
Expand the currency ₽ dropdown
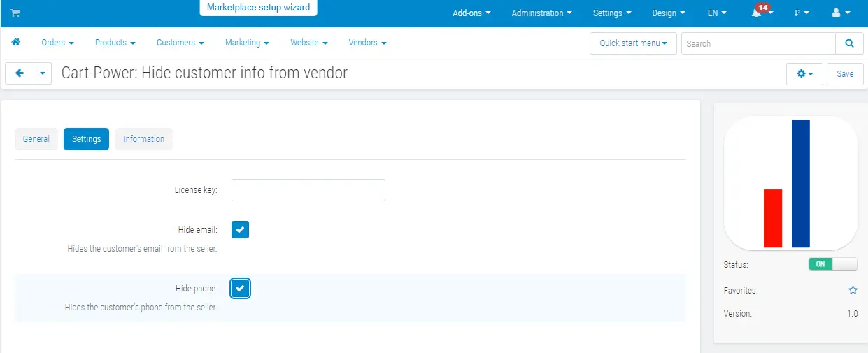click(x=802, y=13)
